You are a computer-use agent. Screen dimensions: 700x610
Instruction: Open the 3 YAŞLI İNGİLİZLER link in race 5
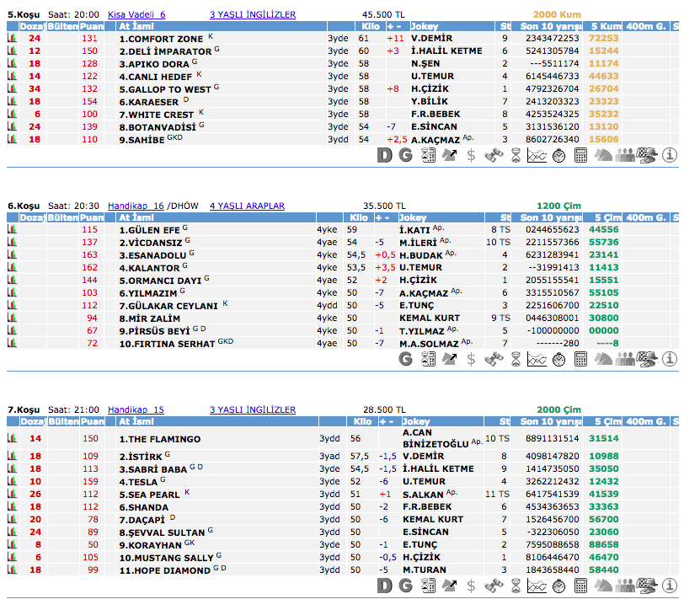[x=253, y=15]
